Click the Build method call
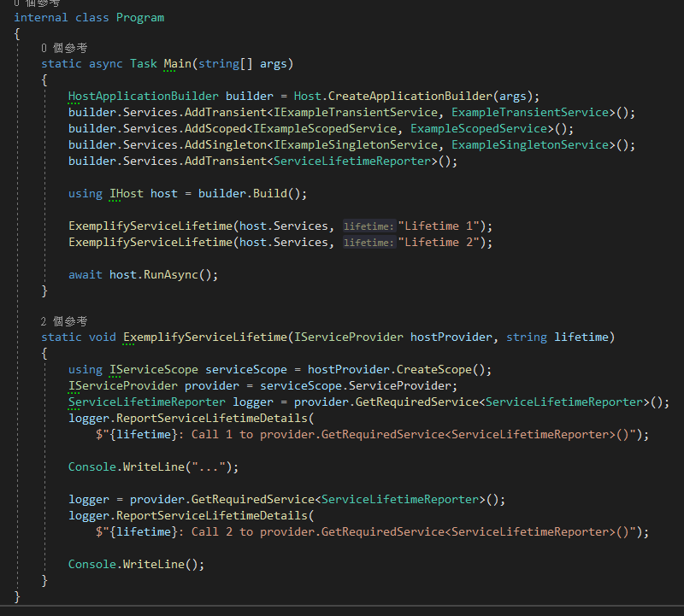Viewport: 684px width, 616px height. [x=270, y=194]
